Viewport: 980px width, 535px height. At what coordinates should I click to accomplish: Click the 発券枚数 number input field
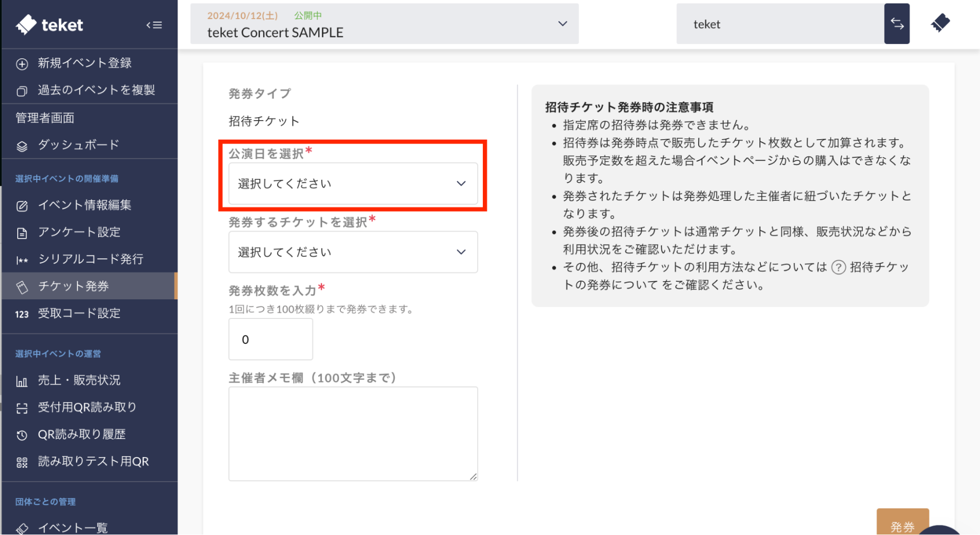(270, 340)
